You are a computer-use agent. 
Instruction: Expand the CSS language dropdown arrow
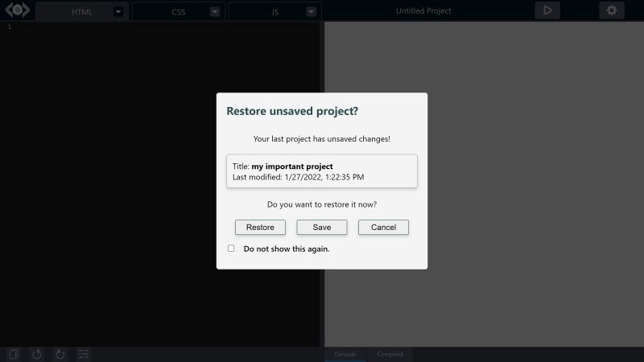(214, 12)
